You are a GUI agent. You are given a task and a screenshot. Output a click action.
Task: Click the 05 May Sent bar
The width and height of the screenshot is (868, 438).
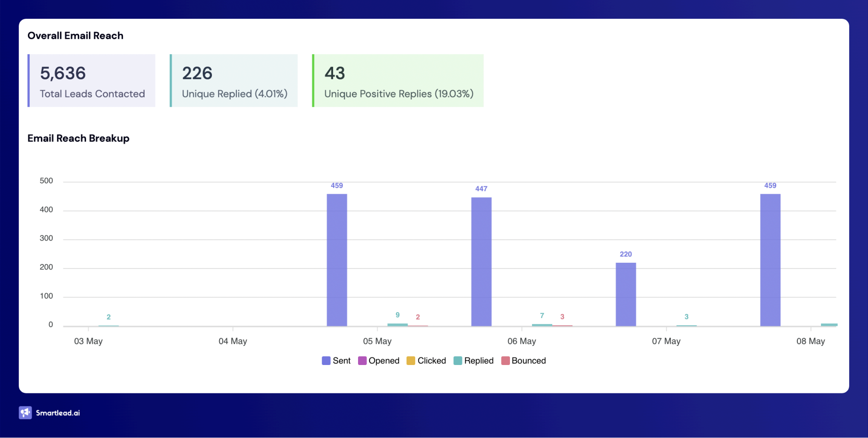(x=337, y=260)
